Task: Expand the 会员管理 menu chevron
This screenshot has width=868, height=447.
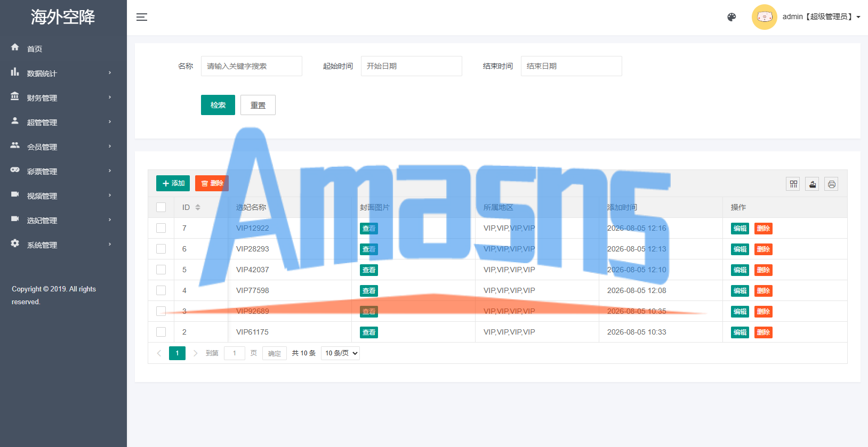Action: 110,147
